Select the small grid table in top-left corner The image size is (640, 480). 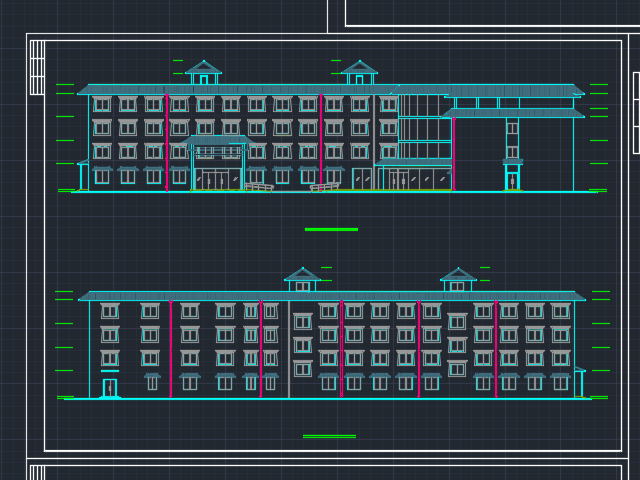tap(37, 67)
